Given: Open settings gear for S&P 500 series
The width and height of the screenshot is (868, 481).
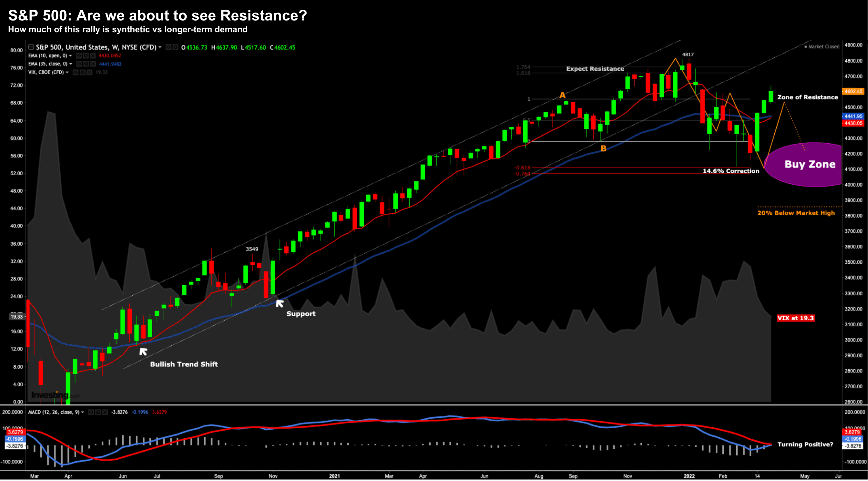Looking at the screenshot, I should [x=175, y=47].
